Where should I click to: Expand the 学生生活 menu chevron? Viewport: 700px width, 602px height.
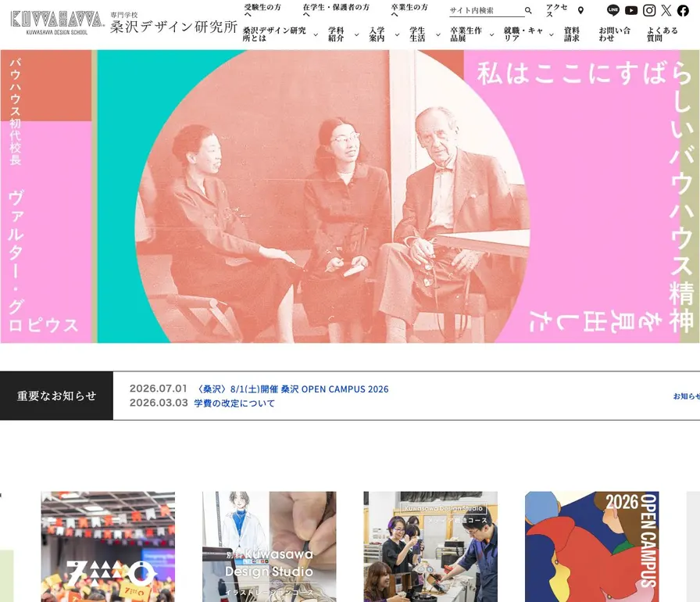[438, 35]
